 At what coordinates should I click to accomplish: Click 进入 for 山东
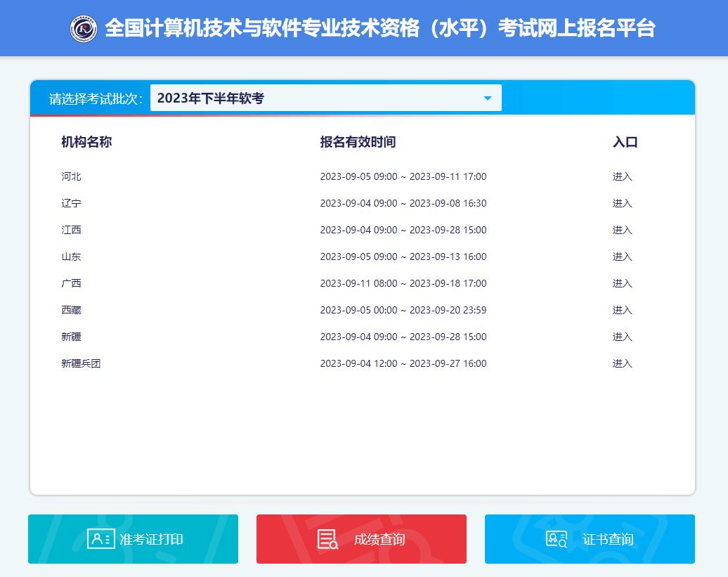622,257
